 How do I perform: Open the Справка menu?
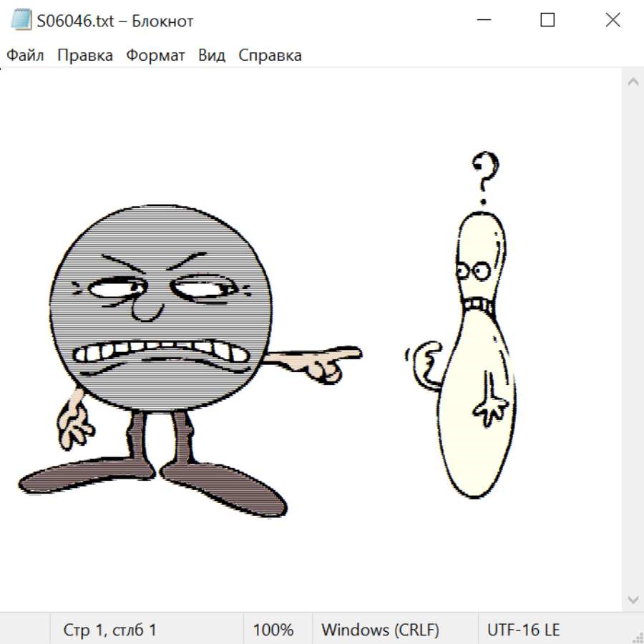tap(270, 55)
